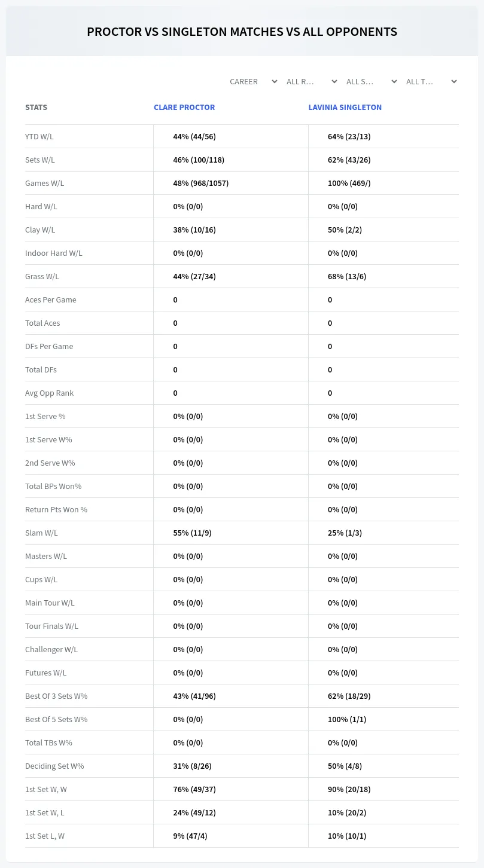
Task: Click the chevron arrow beside ALL S...
Action: 394,81
